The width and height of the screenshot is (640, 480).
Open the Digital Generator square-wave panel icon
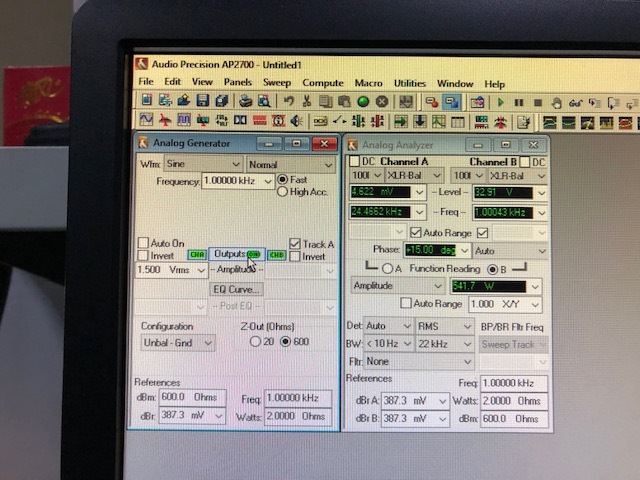[184, 120]
